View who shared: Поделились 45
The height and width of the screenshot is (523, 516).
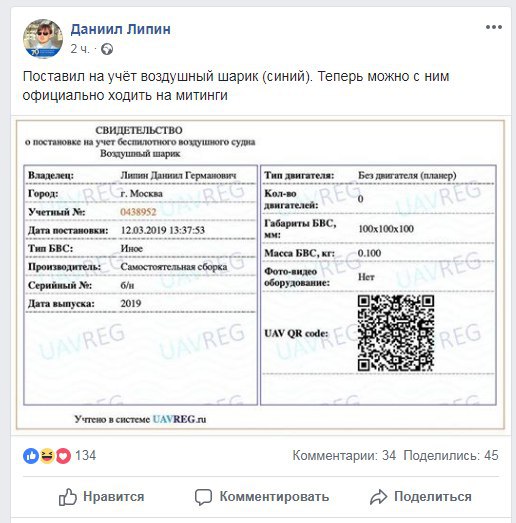(x=451, y=456)
